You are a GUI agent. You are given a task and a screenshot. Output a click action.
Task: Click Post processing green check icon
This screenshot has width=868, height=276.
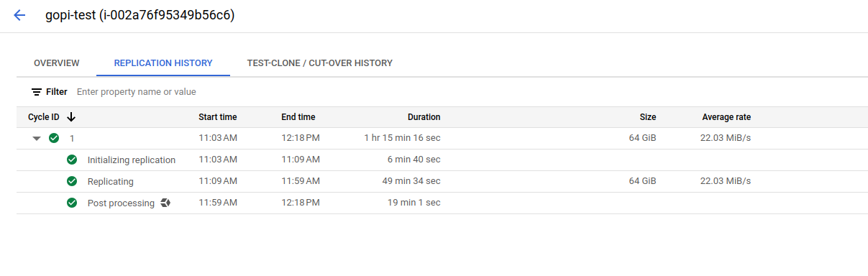point(72,203)
